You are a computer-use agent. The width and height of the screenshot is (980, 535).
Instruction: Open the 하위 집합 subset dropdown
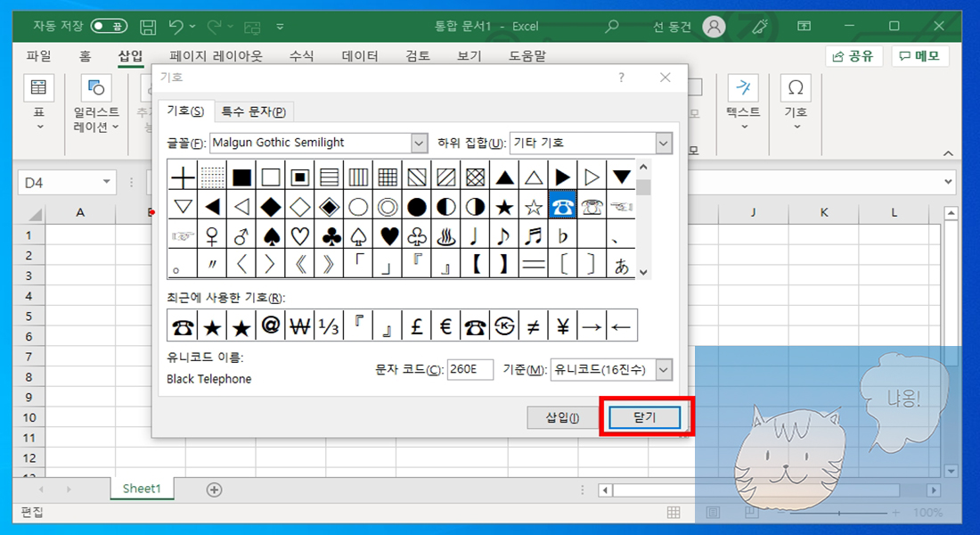(664, 143)
